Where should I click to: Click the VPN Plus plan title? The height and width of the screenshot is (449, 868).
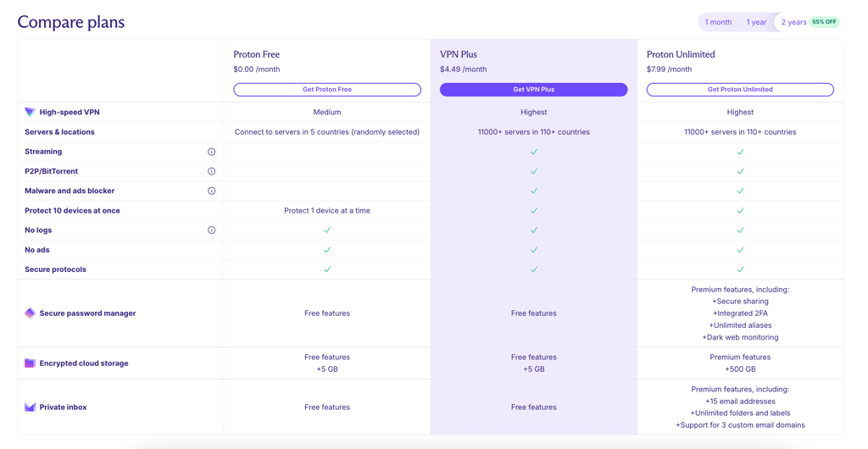tap(459, 54)
